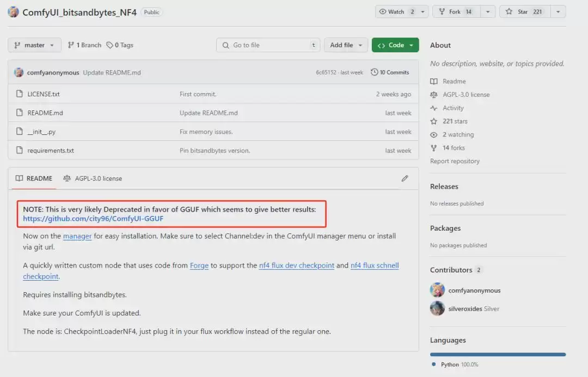
Task: Fork the repository button
Action: (x=456, y=11)
